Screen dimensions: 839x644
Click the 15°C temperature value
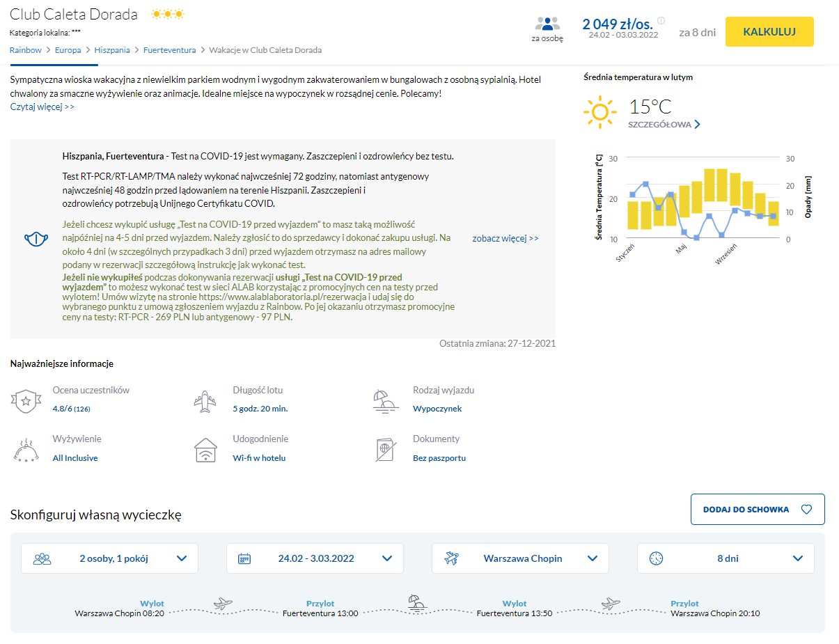pos(650,107)
